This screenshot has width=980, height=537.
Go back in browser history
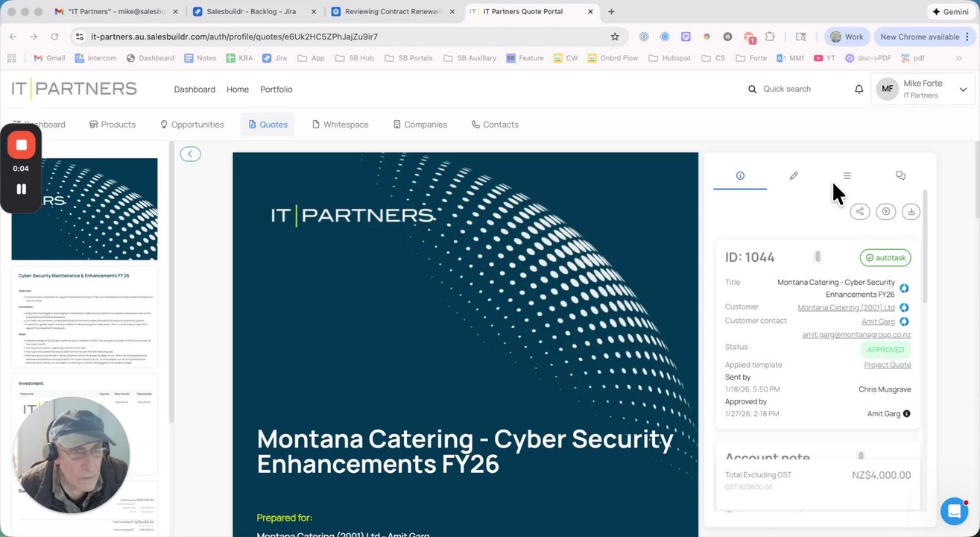pos(13,37)
